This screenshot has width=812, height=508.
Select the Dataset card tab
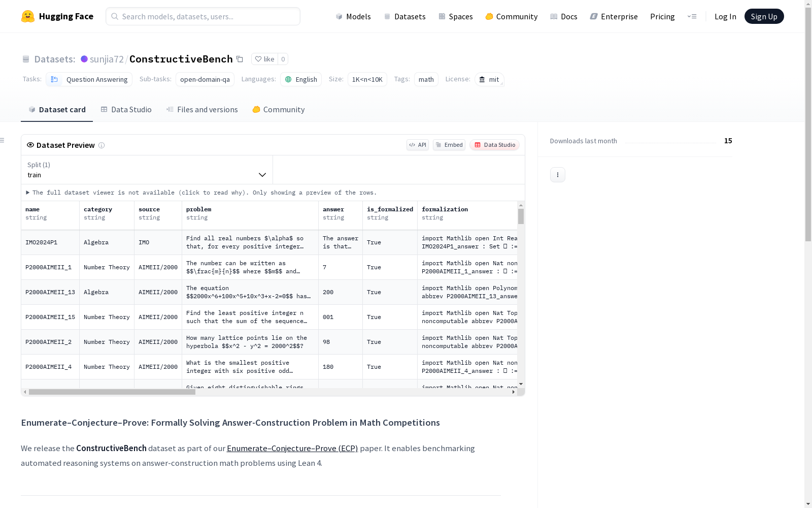(x=57, y=110)
